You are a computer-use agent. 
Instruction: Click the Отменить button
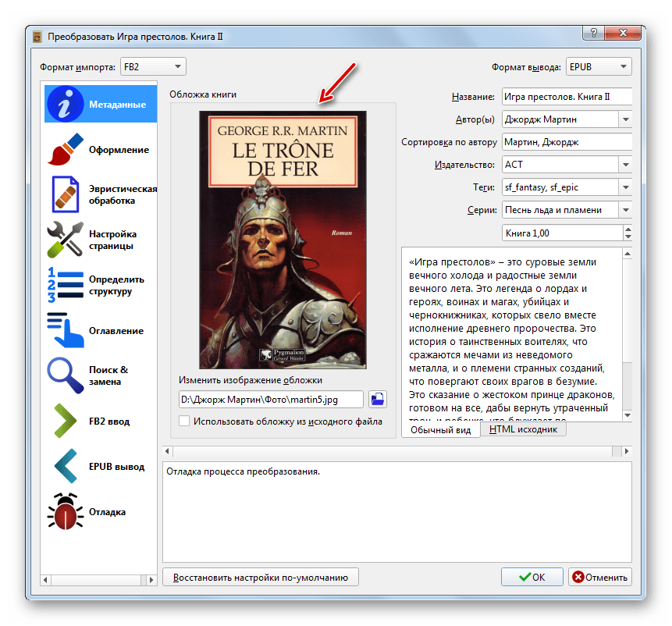pyautogui.click(x=600, y=577)
